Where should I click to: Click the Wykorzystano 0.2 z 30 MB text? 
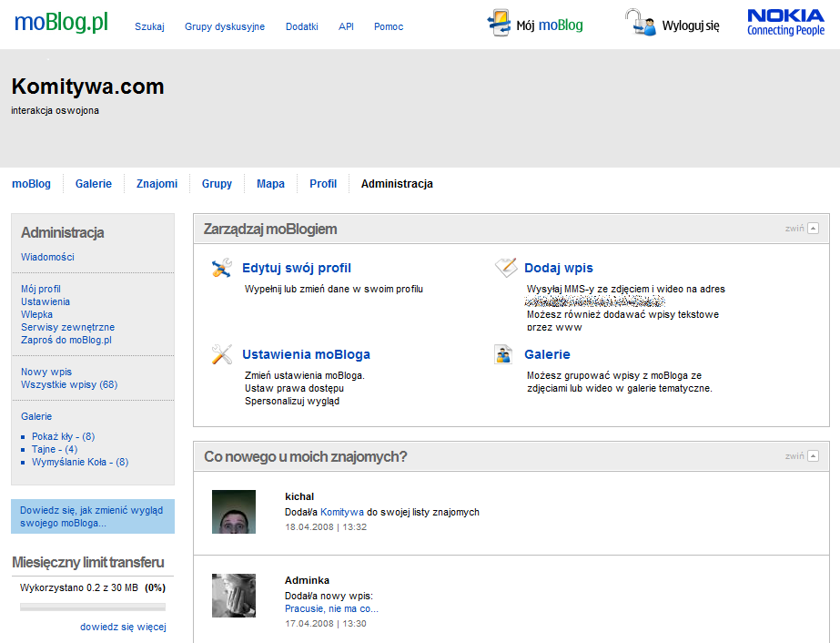pyautogui.click(x=79, y=587)
